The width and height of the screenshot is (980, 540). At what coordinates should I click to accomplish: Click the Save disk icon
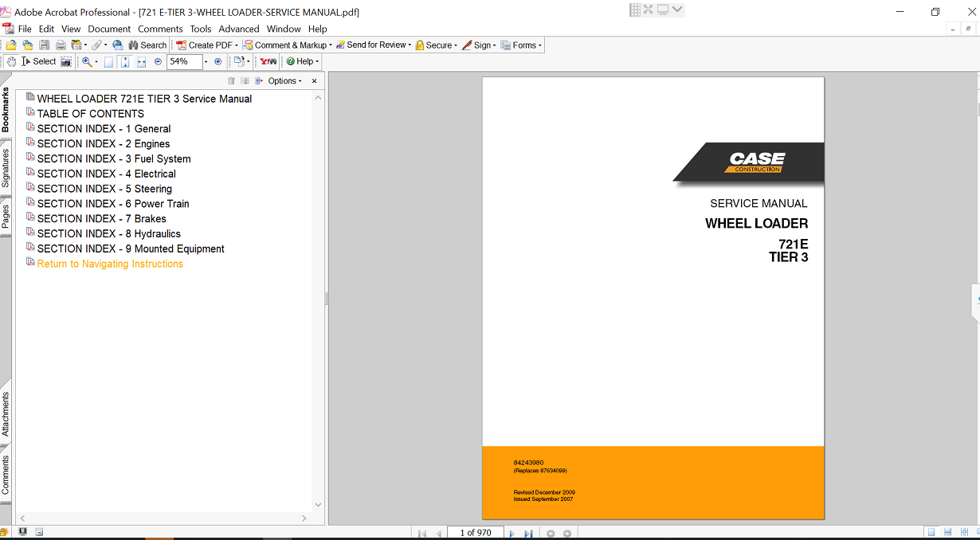pos(45,45)
